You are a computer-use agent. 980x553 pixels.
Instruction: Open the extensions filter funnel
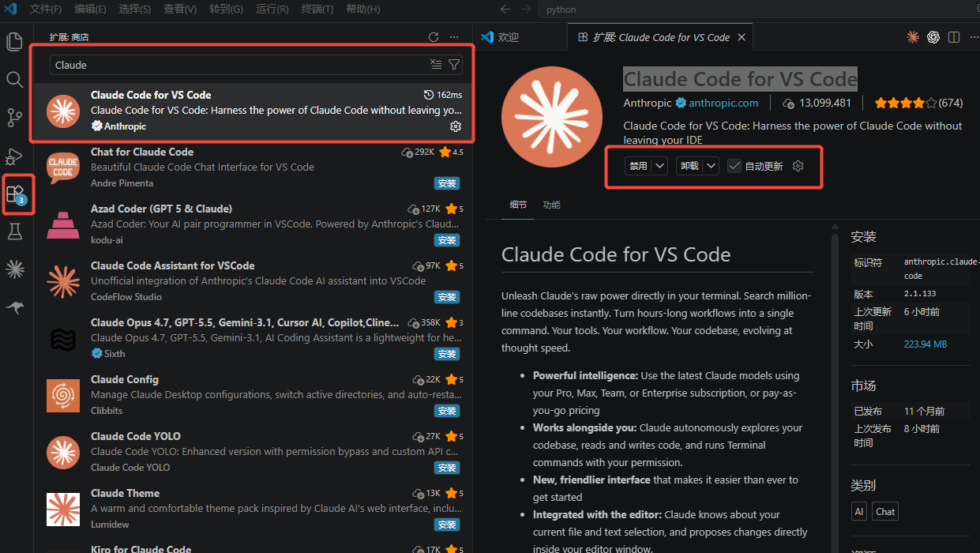point(454,65)
